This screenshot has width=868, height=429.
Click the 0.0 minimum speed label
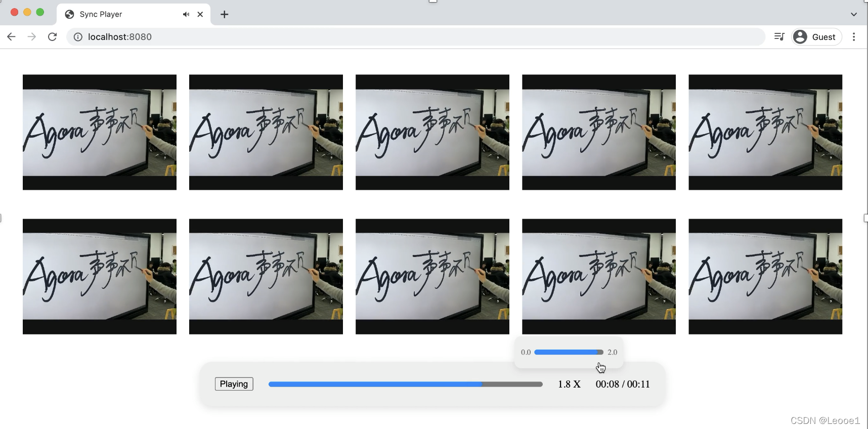point(526,352)
